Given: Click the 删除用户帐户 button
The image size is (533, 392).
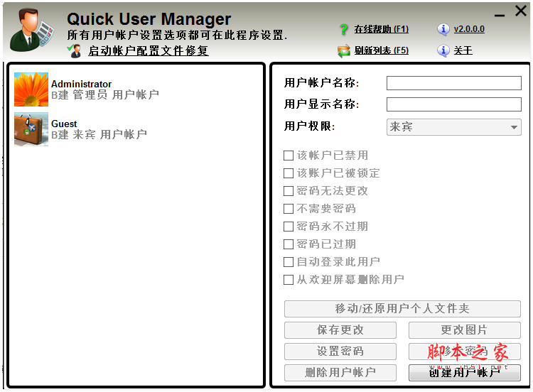Looking at the screenshot, I should pos(340,373).
